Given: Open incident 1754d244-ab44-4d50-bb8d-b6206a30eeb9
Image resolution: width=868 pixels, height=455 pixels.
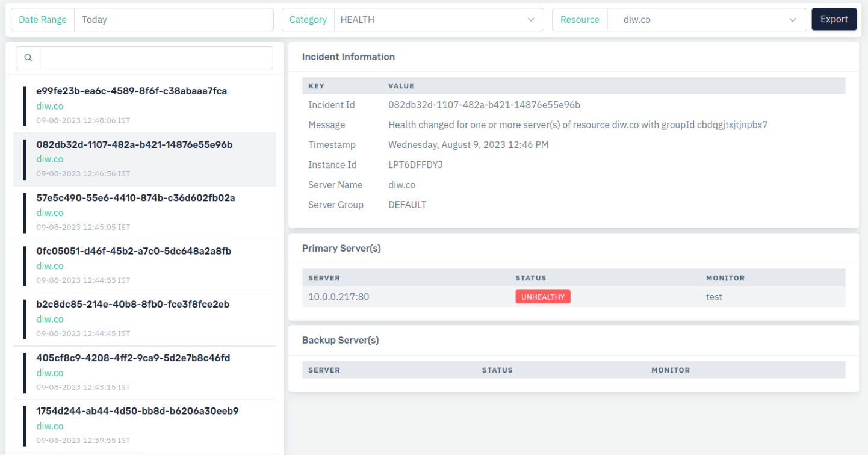Looking at the screenshot, I should tap(137, 412).
